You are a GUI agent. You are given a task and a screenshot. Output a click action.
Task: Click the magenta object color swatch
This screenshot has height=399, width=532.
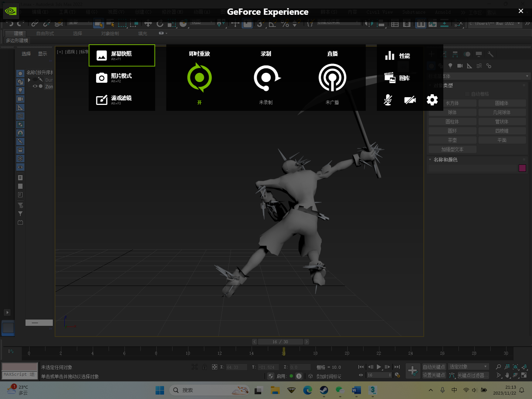coord(522,168)
